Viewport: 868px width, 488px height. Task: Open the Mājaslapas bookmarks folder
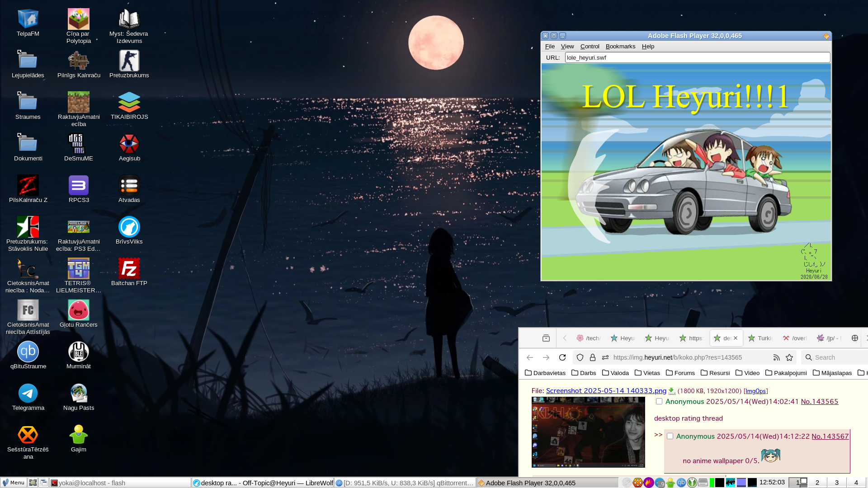pos(832,373)
